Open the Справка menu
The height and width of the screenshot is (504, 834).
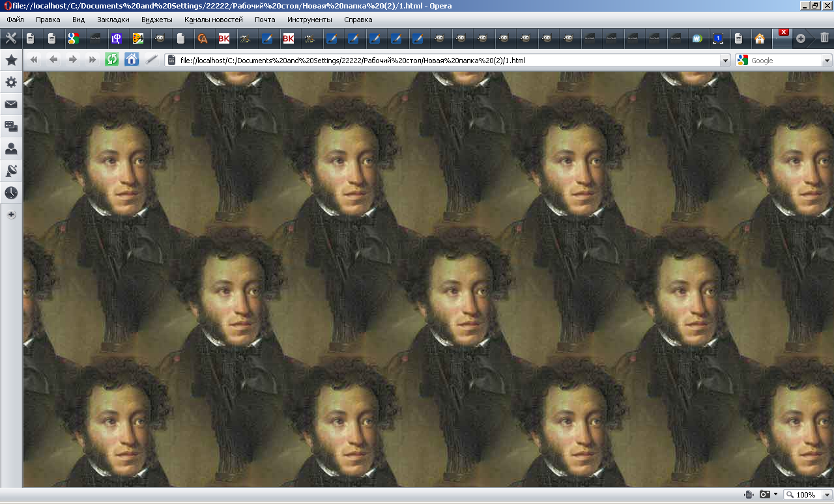click(358, 20)
